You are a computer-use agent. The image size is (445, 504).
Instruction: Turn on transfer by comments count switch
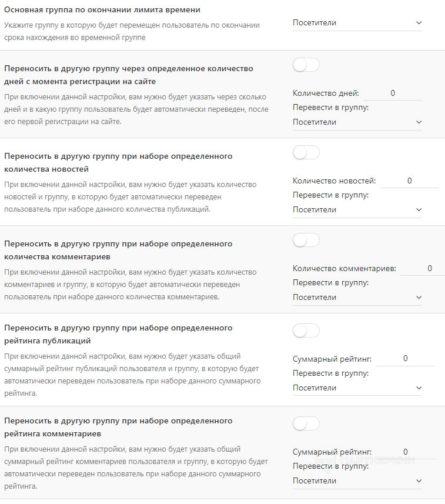click(x=306, y=240)
